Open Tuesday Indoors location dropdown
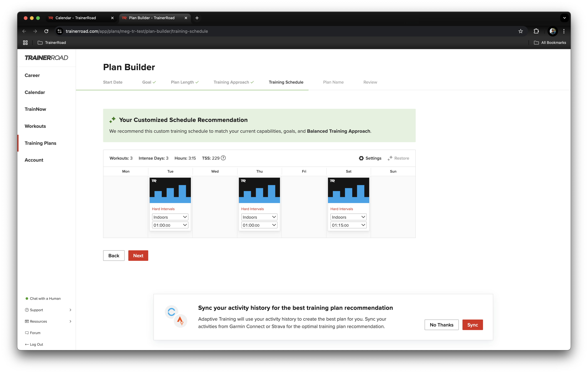 click(x=170, y=217)
